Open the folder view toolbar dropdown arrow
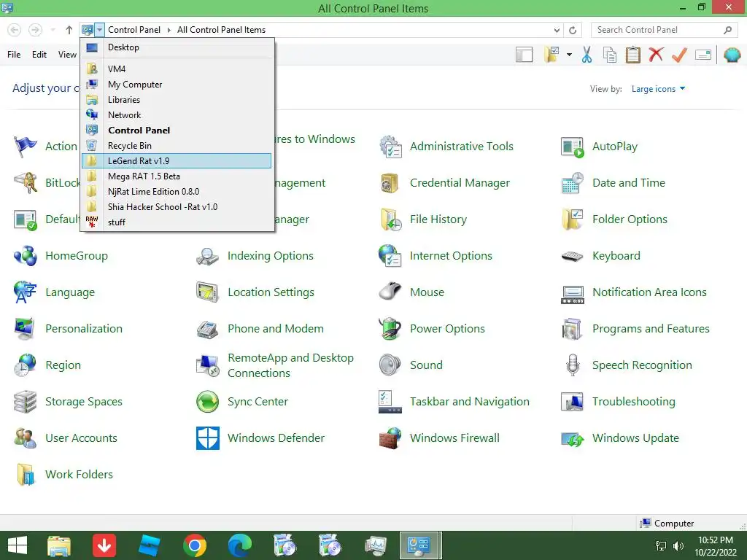 coord(569,55)
